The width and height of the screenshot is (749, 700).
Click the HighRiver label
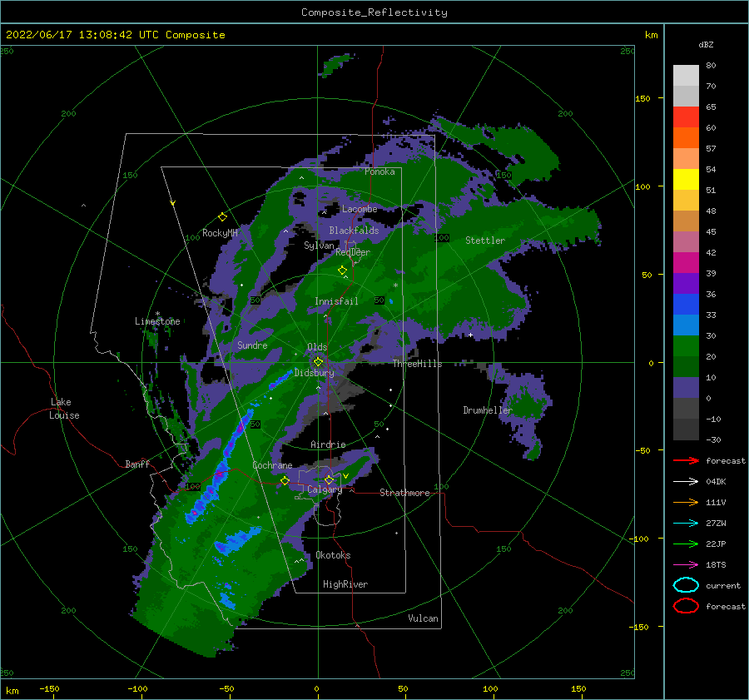pos(345,584)
